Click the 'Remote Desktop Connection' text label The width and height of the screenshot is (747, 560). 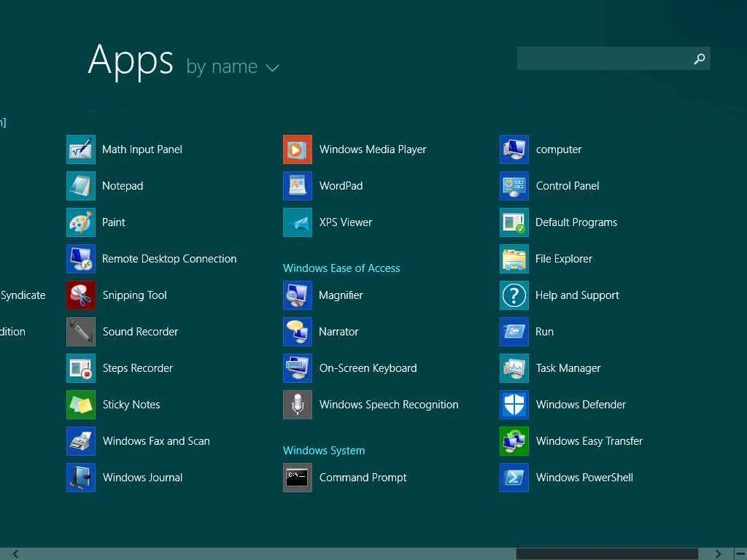(169, 259)
